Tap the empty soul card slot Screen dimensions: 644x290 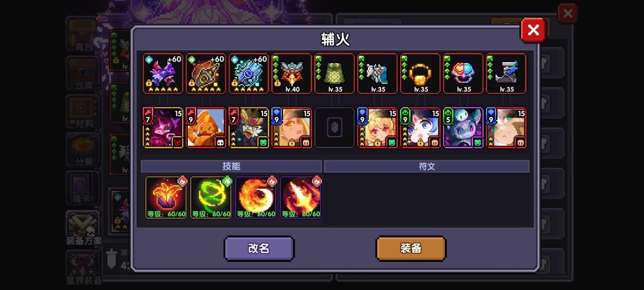click(335, 128)
